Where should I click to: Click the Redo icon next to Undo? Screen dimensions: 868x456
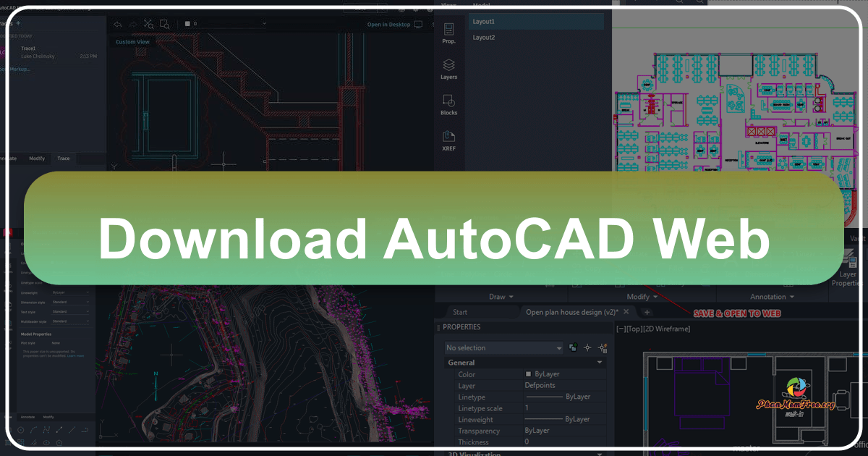[x=133, y=24]
